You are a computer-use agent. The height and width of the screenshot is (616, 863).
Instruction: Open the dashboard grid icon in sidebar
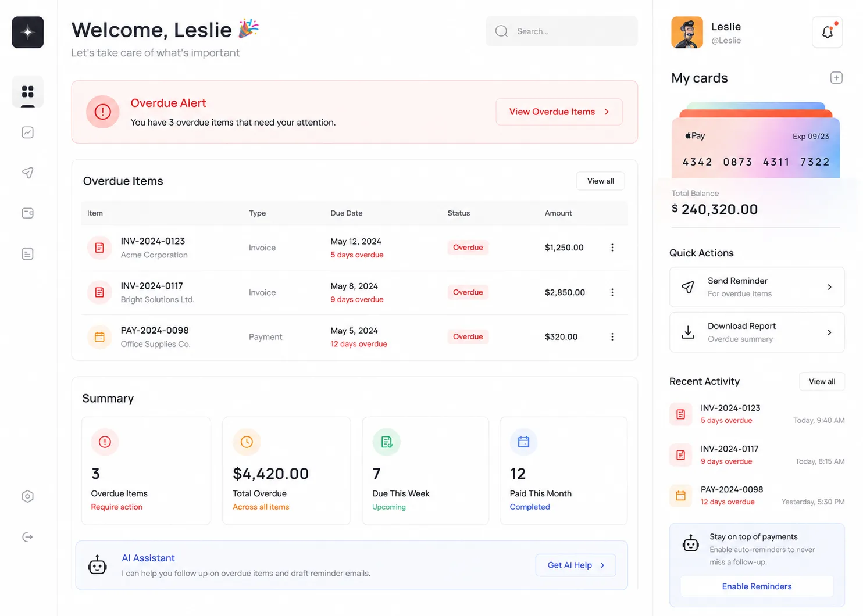[x=27, y=92]
